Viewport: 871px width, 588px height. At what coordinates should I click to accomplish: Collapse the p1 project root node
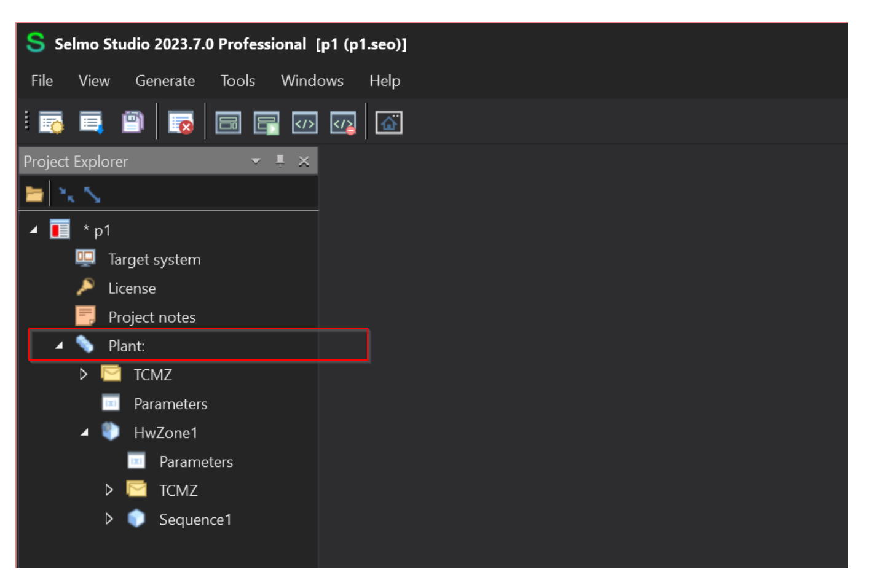[x=34, y=230]
